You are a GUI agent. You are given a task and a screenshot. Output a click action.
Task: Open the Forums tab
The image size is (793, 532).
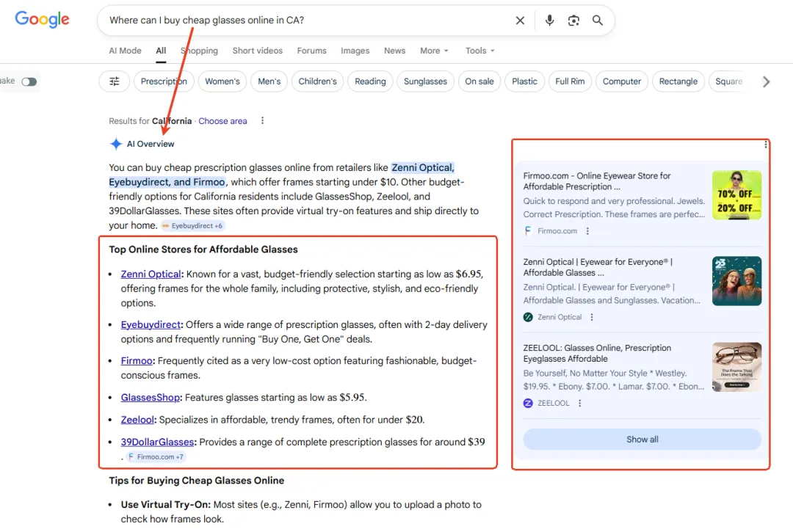click(x=311, y=51)
